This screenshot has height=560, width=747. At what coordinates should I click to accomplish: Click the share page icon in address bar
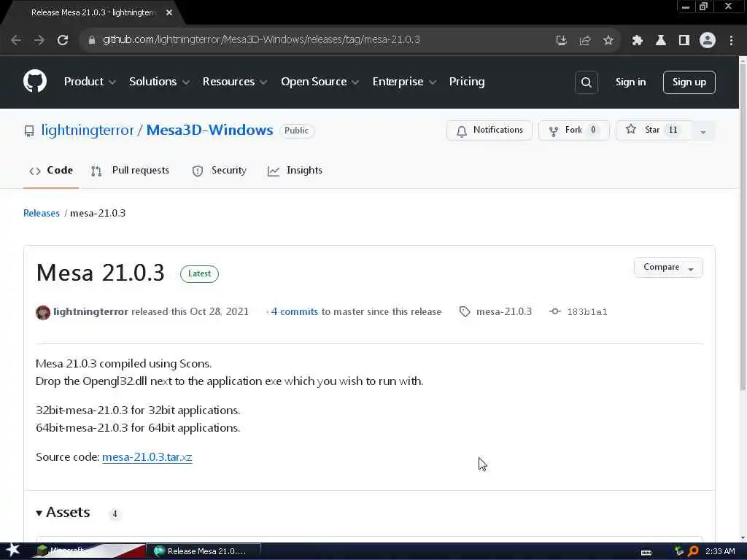584,41
